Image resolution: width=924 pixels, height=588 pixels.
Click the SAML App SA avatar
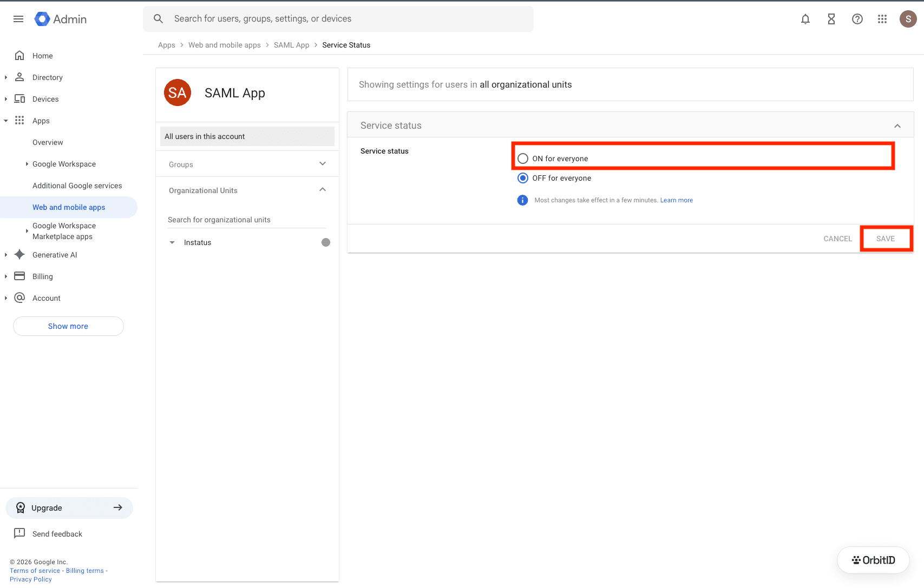click(x=178, y=93)
